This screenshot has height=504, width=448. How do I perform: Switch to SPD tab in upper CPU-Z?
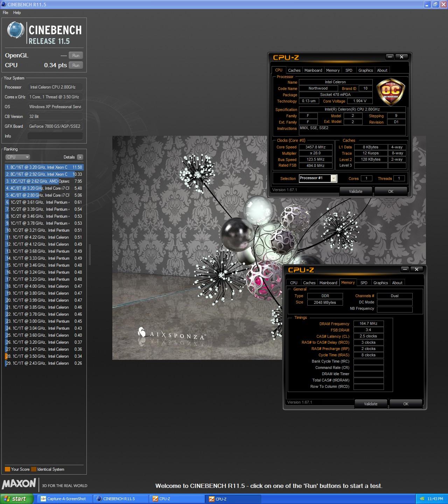[x=349, y=70]
